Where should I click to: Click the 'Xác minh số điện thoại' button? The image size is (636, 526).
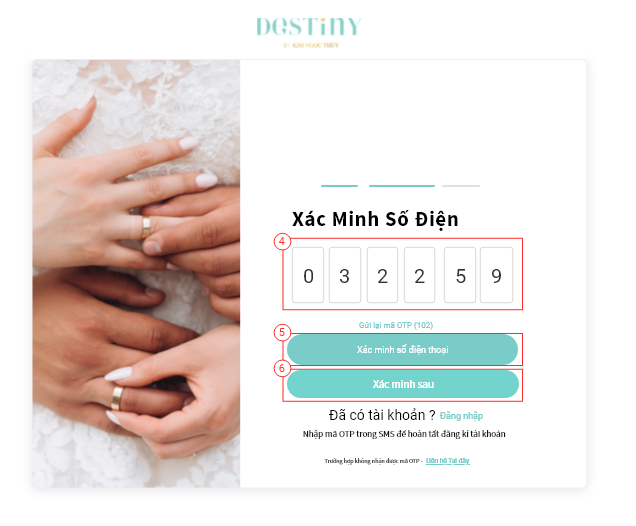[402, 350]
